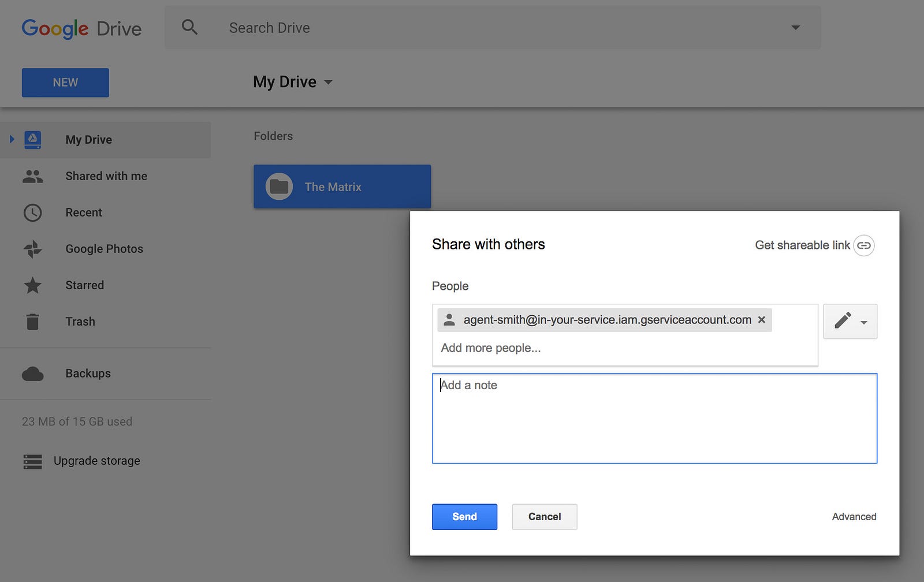Viewport: 924px width, 582px height.
Task: Click the search magnifier icon
Action: tap(189, 27)
